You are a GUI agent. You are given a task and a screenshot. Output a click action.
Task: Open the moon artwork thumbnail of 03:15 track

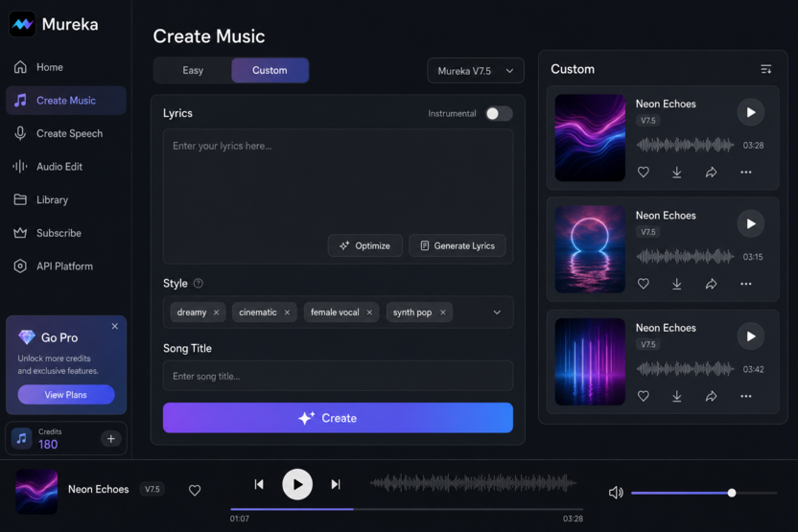pos(590,249)
